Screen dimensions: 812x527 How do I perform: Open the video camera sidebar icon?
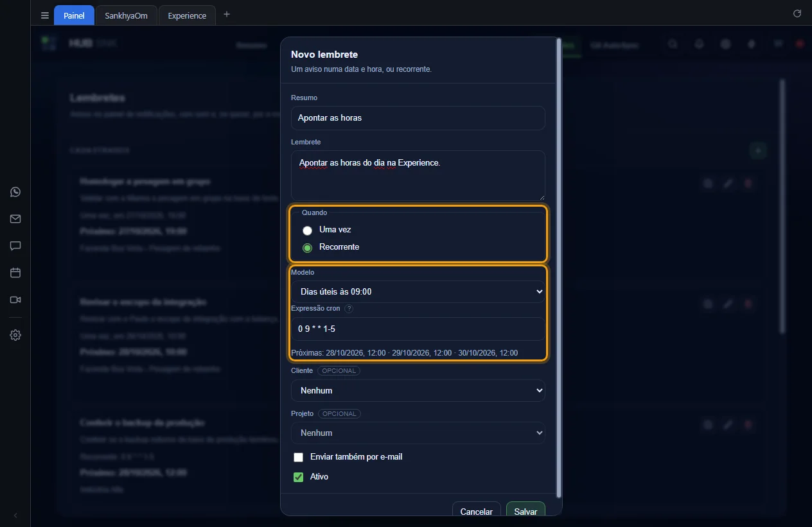tap(15, 300)
